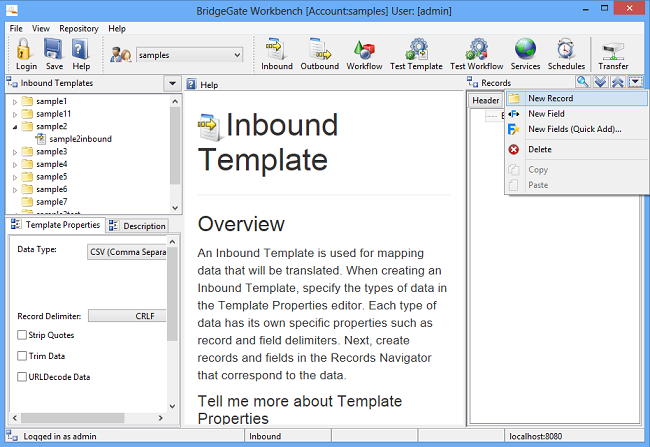The image size is (650, 447).
Task: Expand the sample11 folder
Action: click(x=15, y=114)
